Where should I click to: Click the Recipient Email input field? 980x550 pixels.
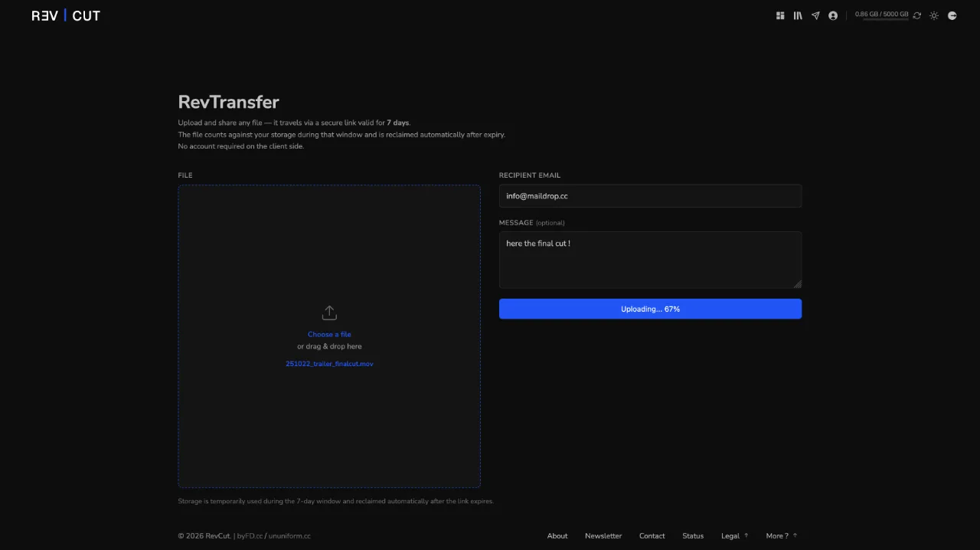[650, 196]
